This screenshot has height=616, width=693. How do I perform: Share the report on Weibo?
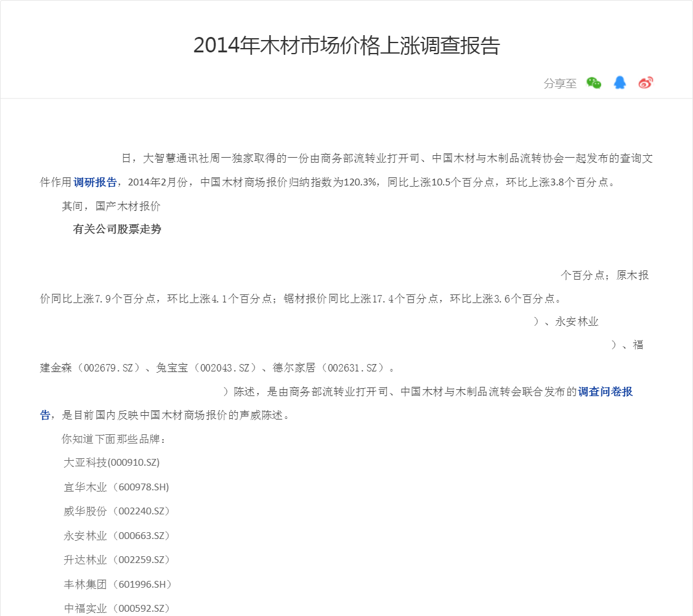coord(646,83)
